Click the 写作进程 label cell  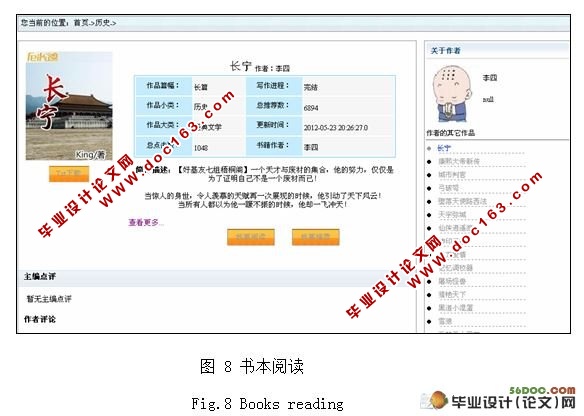[274, 86]
